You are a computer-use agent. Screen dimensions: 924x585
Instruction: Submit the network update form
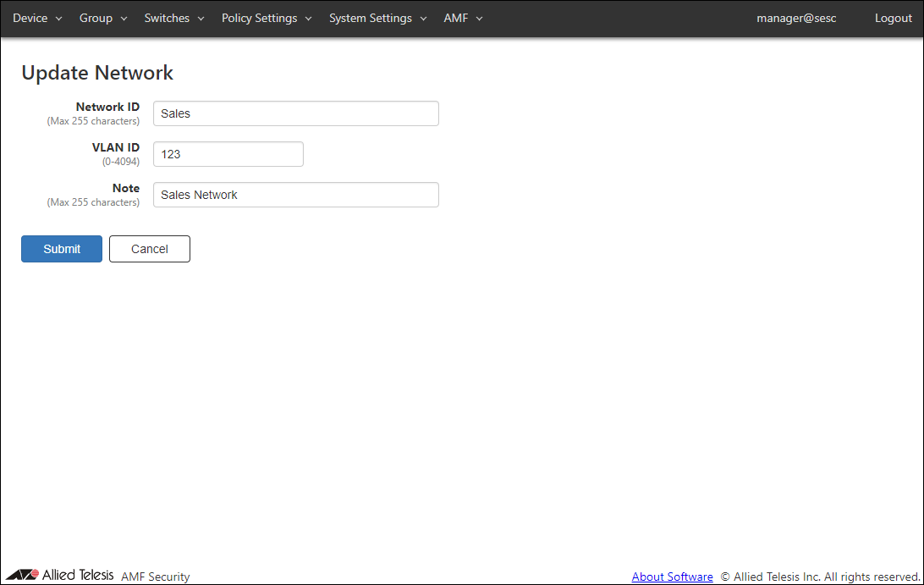[62, 249]
